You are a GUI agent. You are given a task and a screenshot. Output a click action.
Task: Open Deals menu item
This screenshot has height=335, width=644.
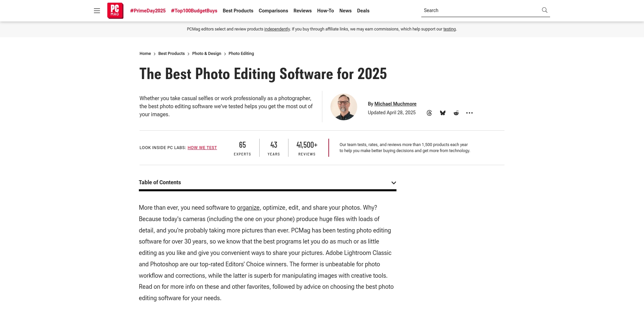coord(363,11)
